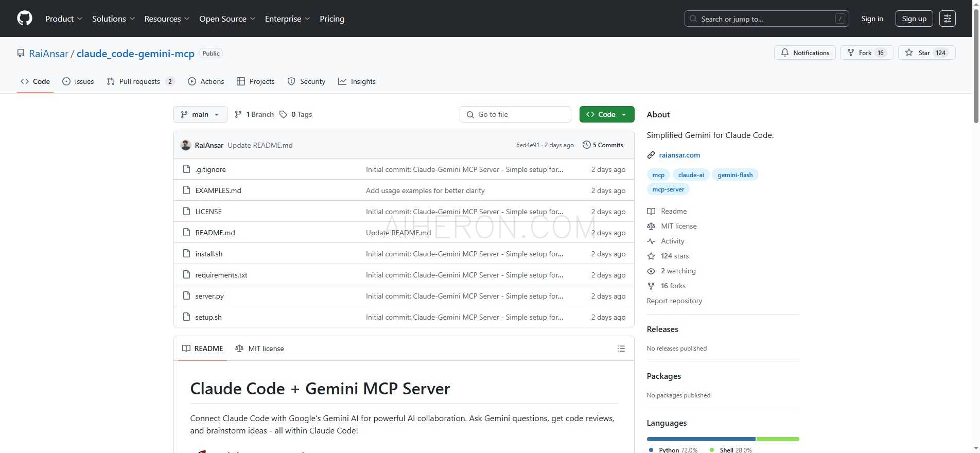Screen dimensions: 980x453
Task: Click the file icon beside server.py
Action: pyautogui.click(x=187, y=295)
